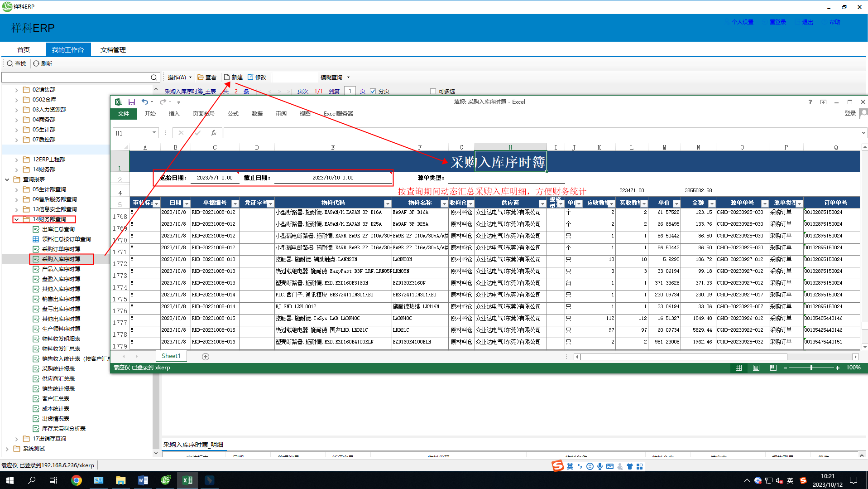This screenshot has width=868, height=489.
Task: Click the 退出 logout link
Action: click(x=807, y=22)
